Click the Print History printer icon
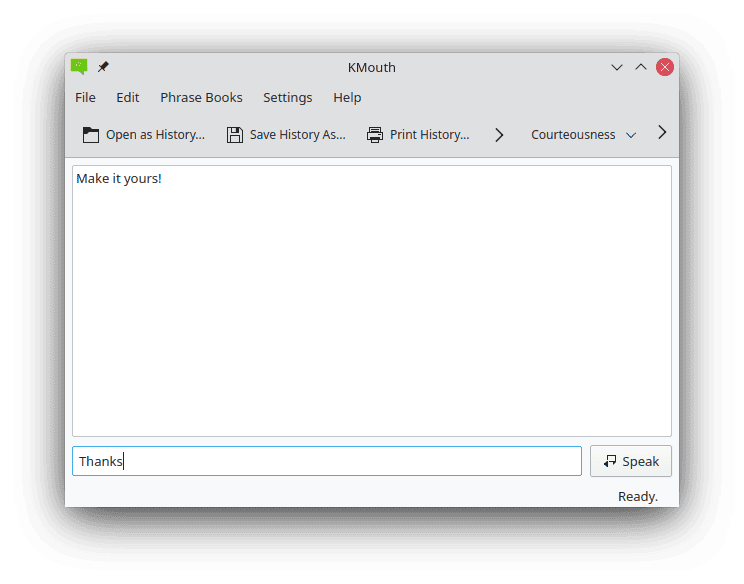Screen dimensions: 744x584 (x=375, y=135)
